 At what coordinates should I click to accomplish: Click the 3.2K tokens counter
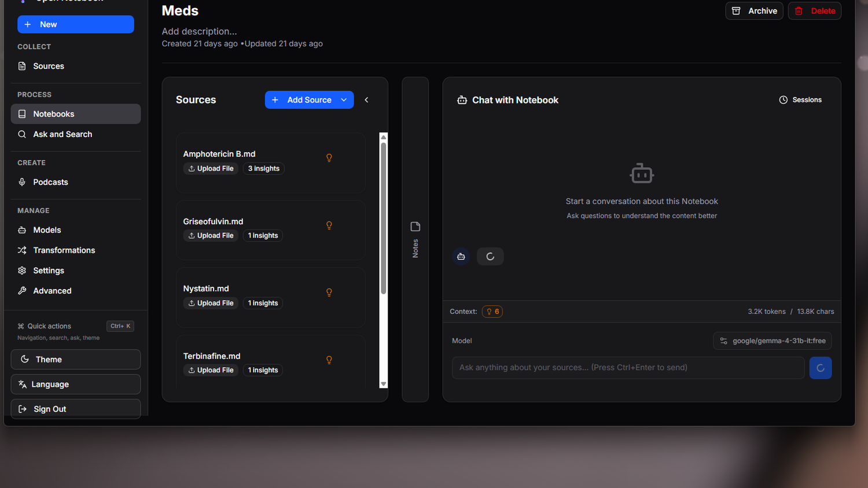767,312
